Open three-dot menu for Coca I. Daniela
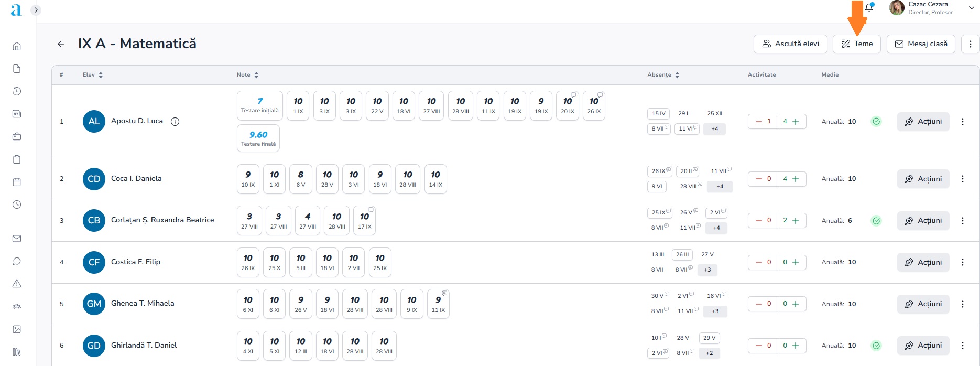Screen dimensions: 980x366 [962, 179]
